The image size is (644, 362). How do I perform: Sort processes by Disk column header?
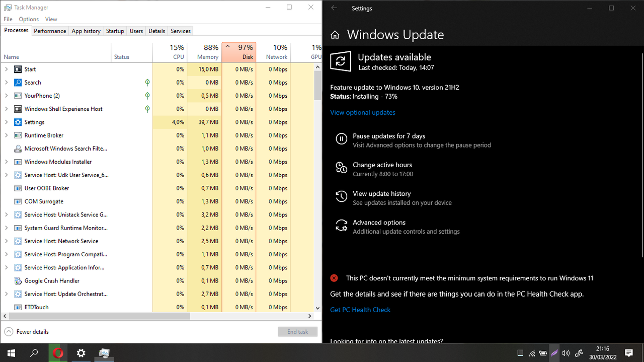[x=239, y=52]
